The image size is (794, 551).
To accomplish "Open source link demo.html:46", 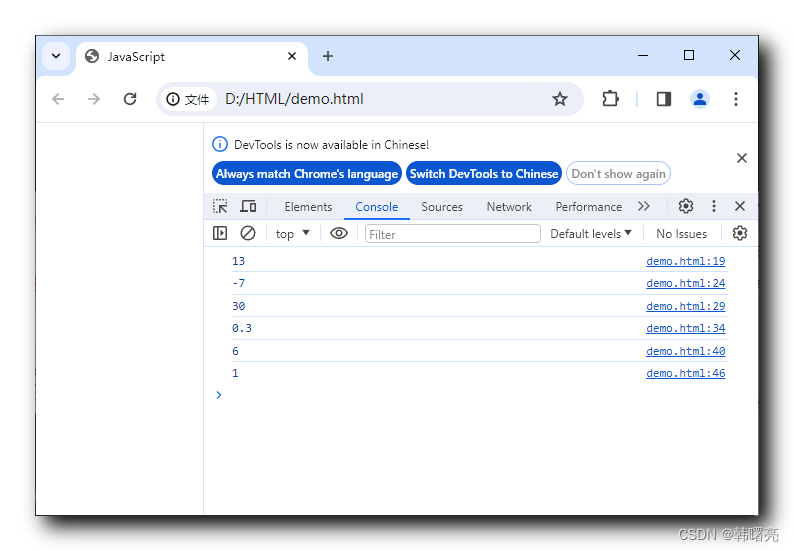I will (685, 374).
